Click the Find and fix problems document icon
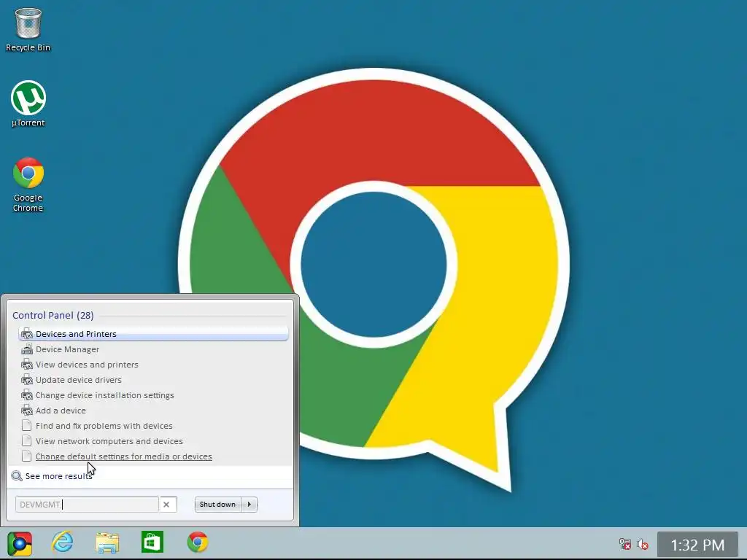The width and height of the screenshot is (747, 560). (27, 426)
